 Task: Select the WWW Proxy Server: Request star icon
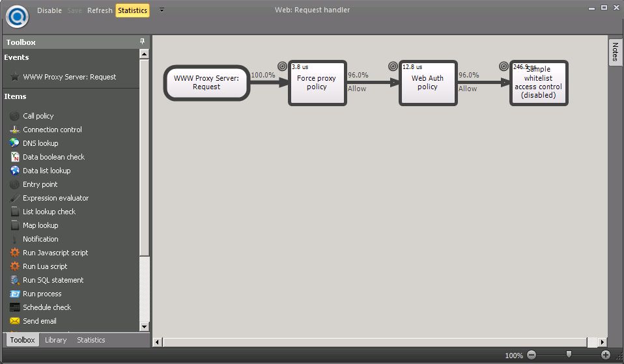click(15, 77)
